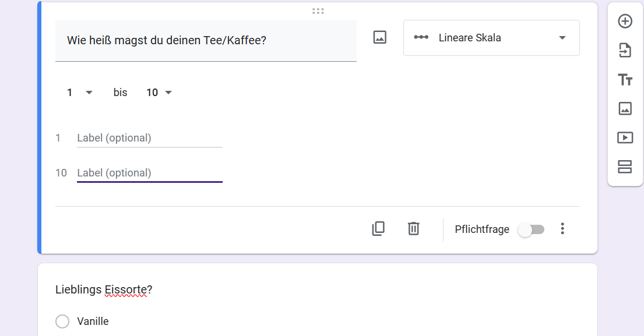
Task: Duplicate the Tee/Kaffee question
Action: [x=378, y=229]
